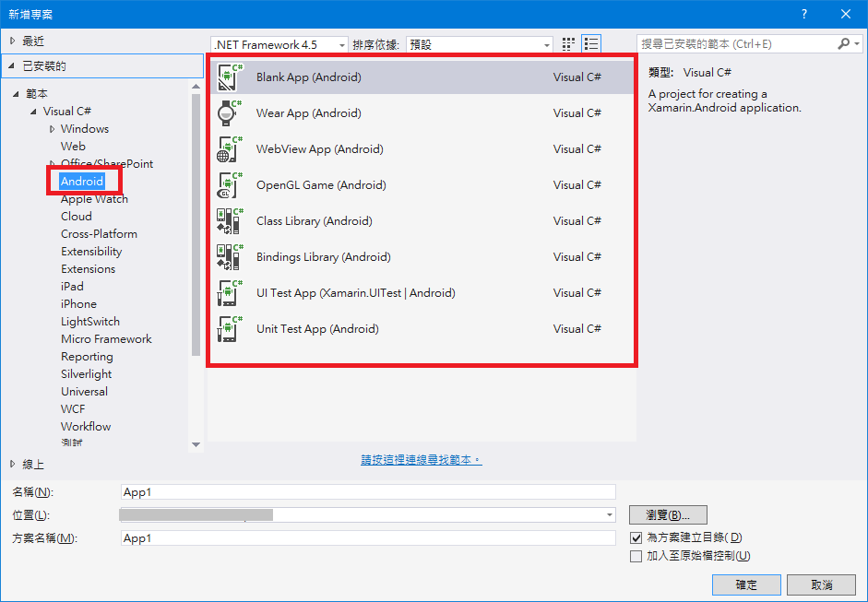The width and height of the screenshot is (868, 602).
Task: Select iPhone category in the tree
Action: 78,304
